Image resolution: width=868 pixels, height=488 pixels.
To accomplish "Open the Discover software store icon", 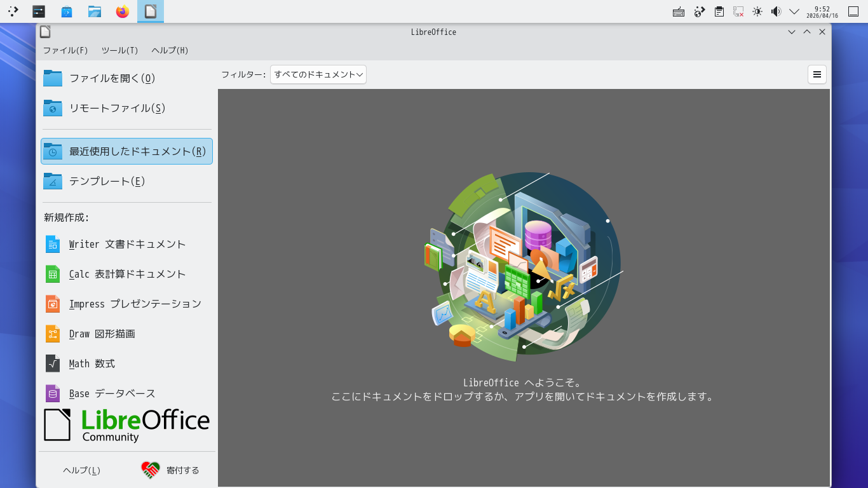I will pyautogui.click(x=67, y=11).
